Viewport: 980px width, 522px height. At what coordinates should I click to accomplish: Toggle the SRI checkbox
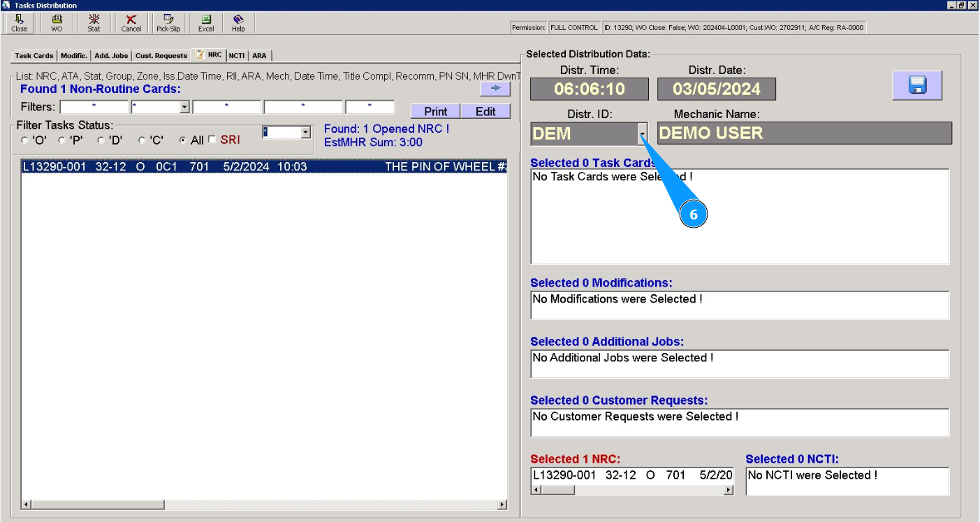tap(212, 140)
